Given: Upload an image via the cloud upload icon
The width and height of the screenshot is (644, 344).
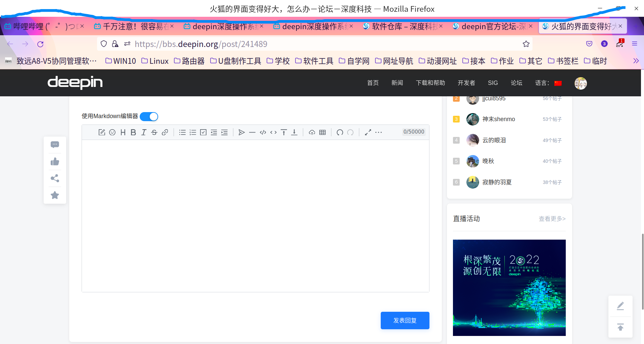Looking at the screenshot, I should tap(312, 132).
